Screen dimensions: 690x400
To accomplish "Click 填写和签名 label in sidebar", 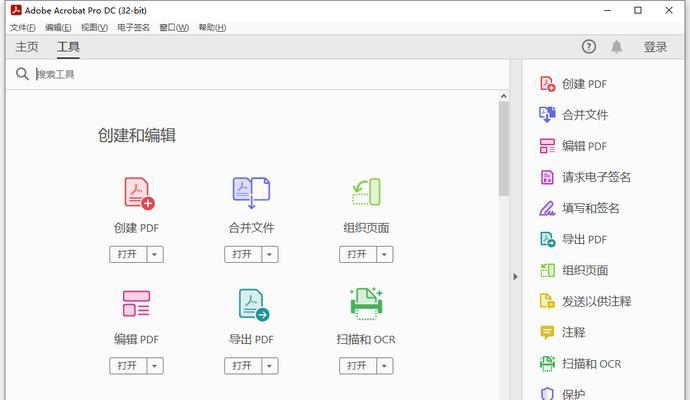I will click(591, 208).
